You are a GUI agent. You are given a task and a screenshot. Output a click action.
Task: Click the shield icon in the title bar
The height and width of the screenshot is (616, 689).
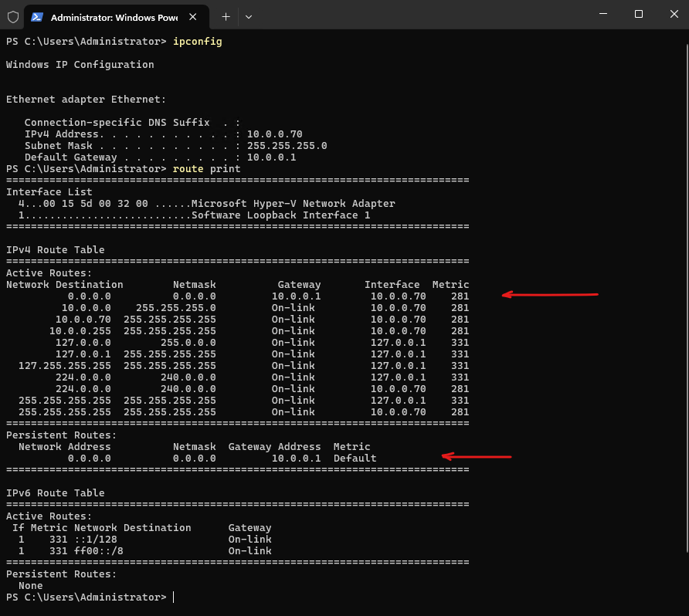coord(13,17)
